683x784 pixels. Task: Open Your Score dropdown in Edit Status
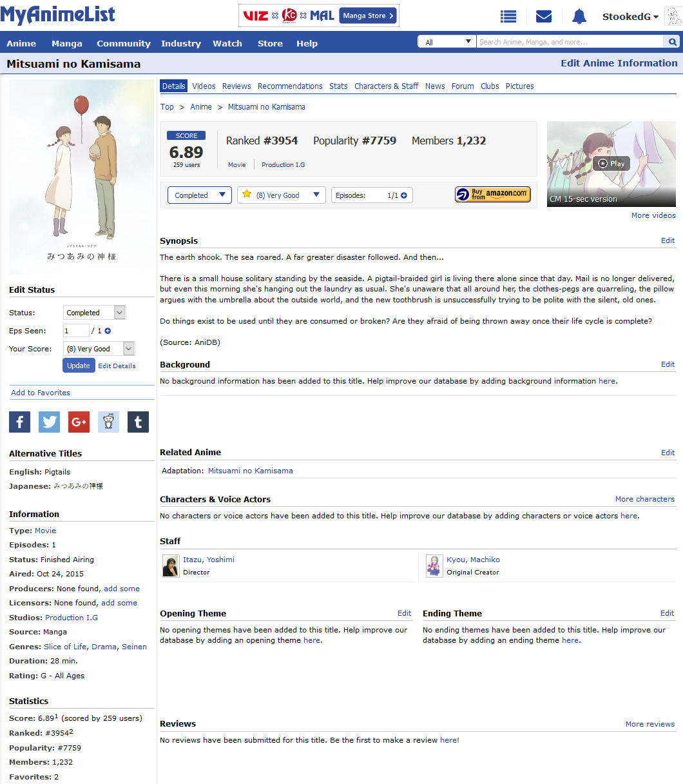coord(99,349)
